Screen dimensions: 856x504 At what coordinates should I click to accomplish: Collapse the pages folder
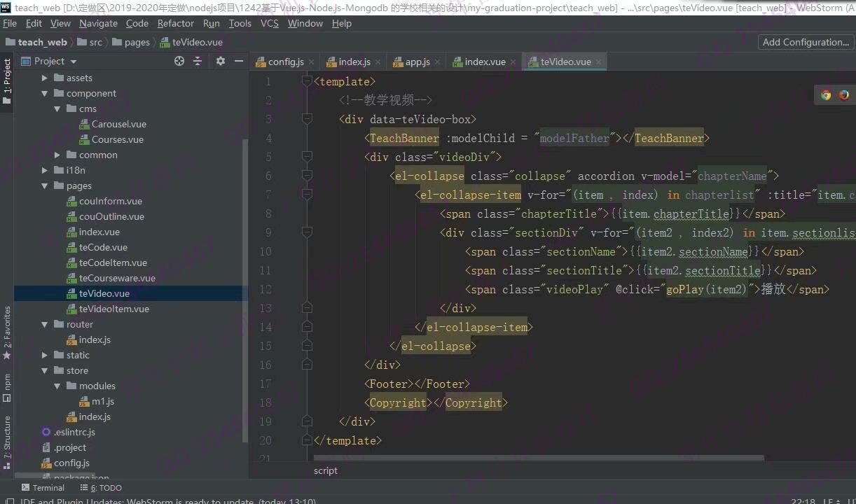pyautogui.click(x=45, y=185)
